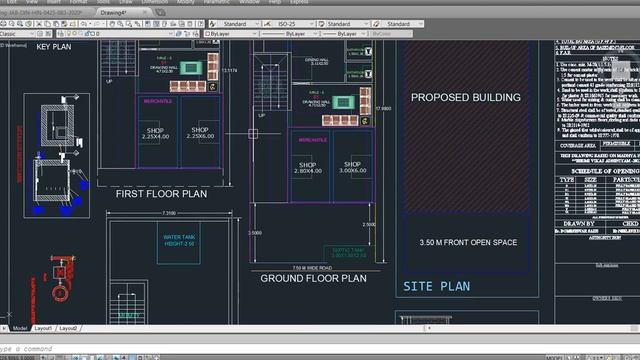Click the Multileader Style icon
640x360 pixels.
click(376, 24)
